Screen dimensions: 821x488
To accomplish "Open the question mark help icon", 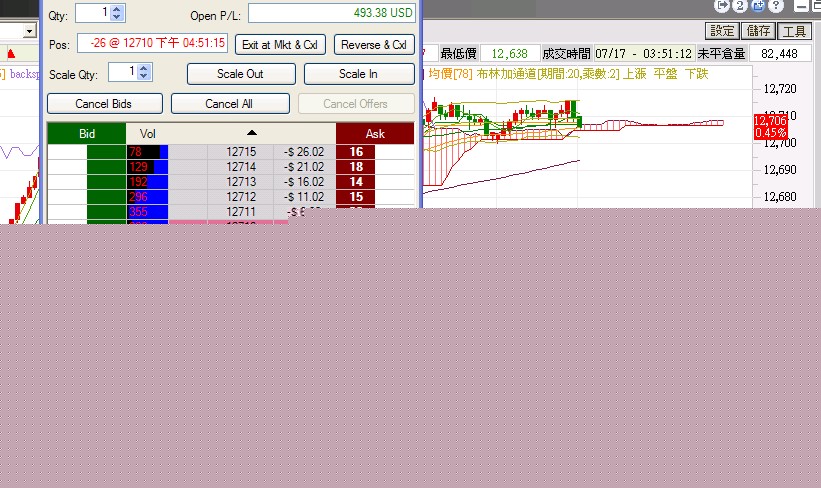I will click(x=776, y=6).
